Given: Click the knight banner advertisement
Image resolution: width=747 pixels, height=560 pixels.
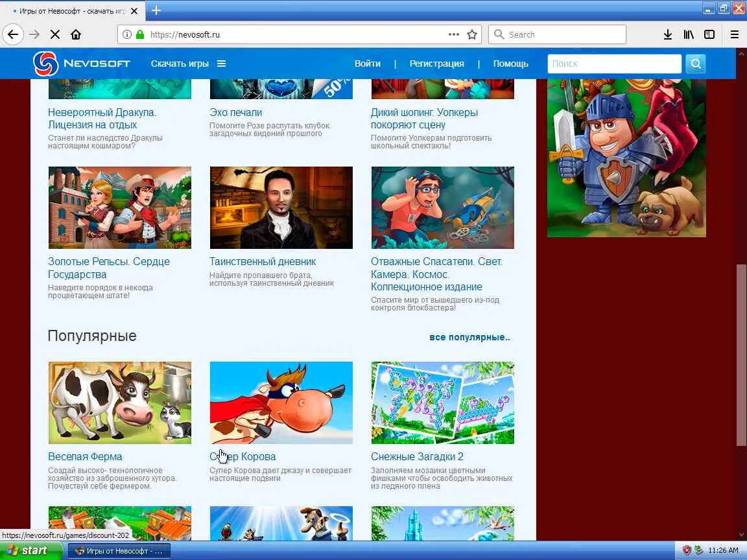Looking at the screenshot, I should [x=626, y=157].
